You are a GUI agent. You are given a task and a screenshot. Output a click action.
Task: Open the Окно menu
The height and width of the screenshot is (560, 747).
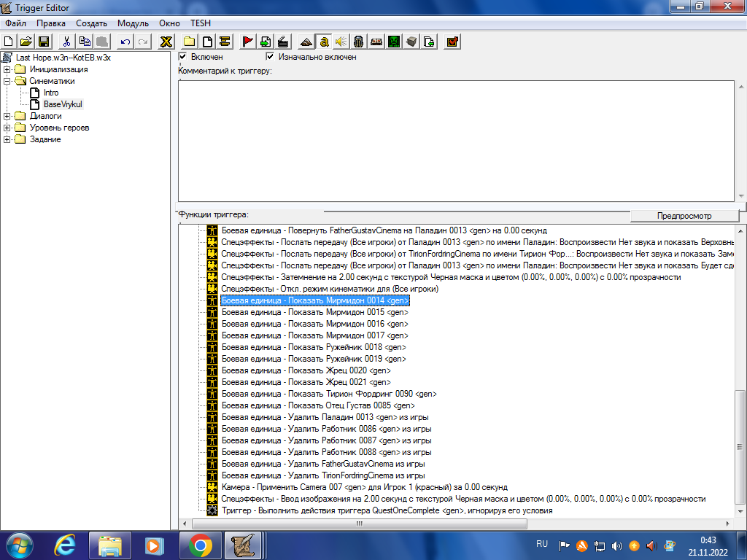pyautogui.click(x=169, y=23)
